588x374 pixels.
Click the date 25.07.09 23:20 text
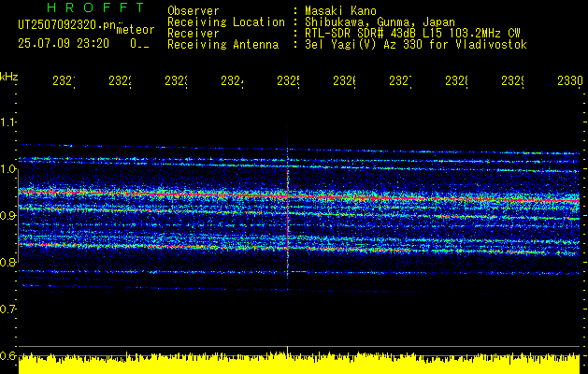[64, 44]
